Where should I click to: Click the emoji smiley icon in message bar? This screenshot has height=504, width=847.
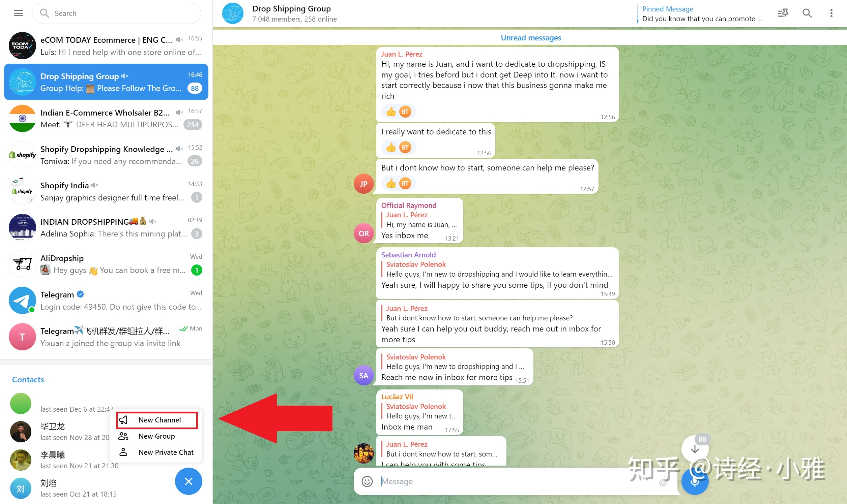[x=367, y=481]
